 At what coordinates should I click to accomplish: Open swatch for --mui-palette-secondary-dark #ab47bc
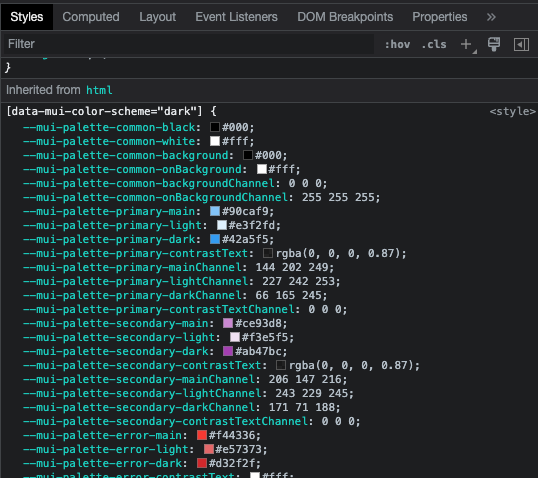228,351
